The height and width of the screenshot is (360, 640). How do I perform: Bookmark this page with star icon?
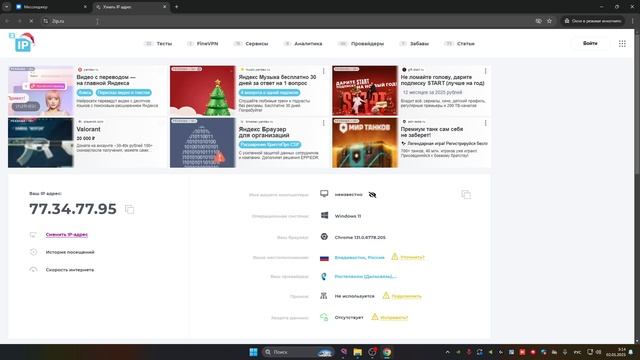tap(549, 21)
